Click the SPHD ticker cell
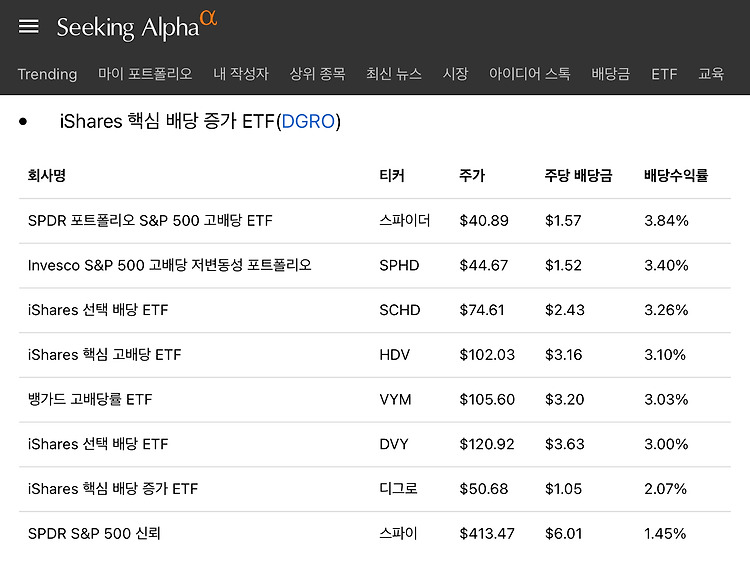This screenshot has height=569, width=750. (399, 265)
